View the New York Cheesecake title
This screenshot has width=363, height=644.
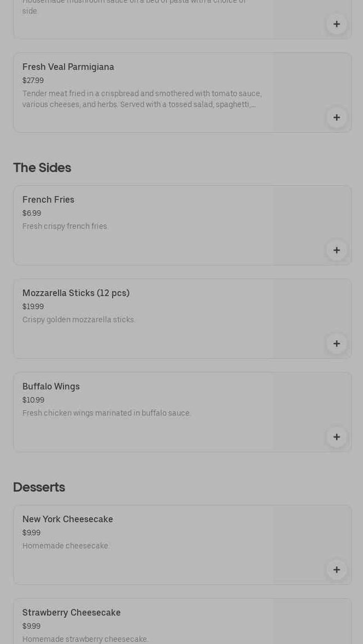point(68,519)
